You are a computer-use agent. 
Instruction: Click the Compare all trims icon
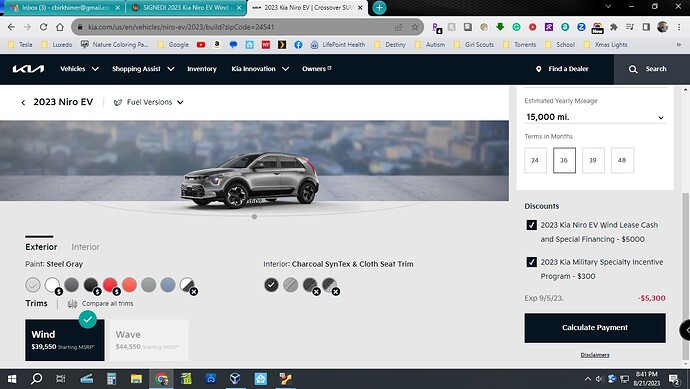[73, 304]
